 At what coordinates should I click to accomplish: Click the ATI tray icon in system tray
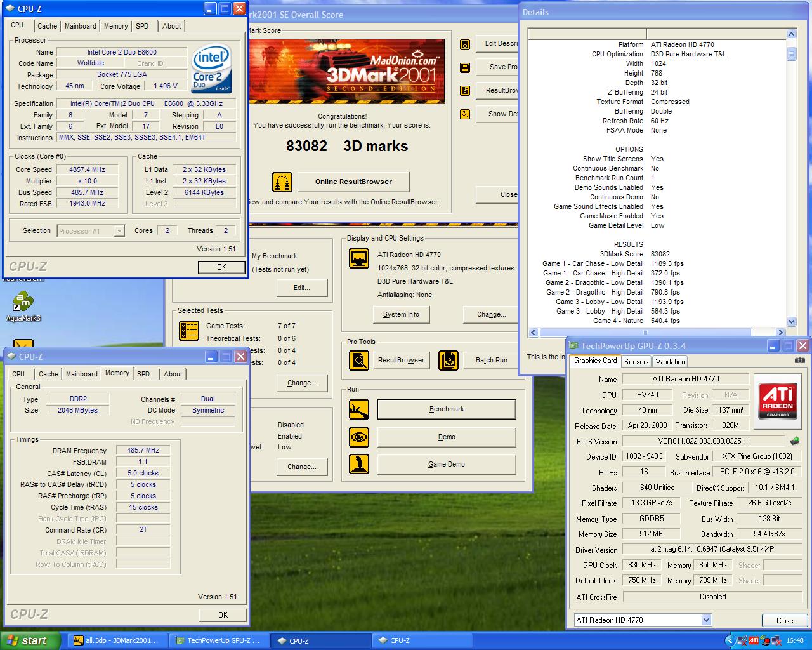click(x=754, y=640)
